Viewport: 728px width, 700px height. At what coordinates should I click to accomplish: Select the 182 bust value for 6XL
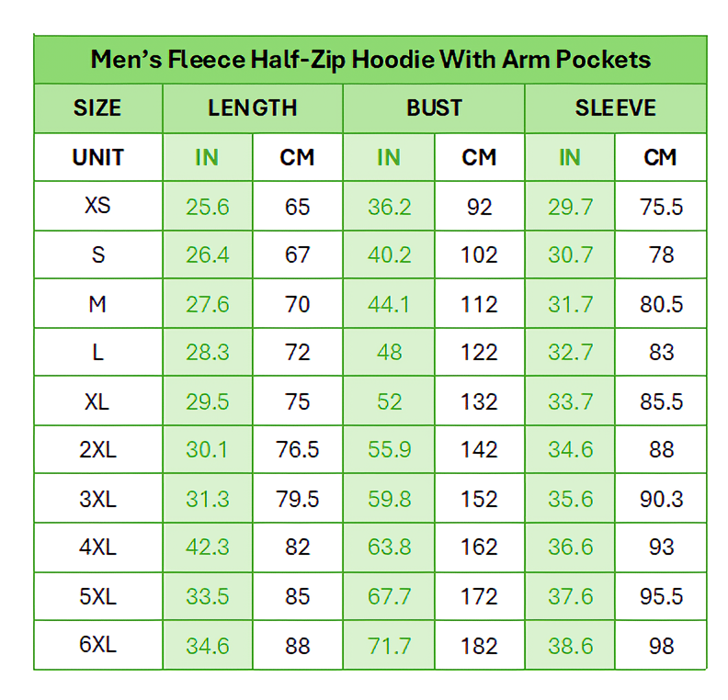[x=479, y=646]
